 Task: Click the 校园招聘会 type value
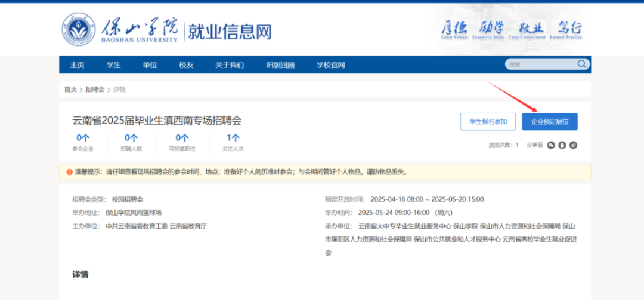click(x=128, y=199)
